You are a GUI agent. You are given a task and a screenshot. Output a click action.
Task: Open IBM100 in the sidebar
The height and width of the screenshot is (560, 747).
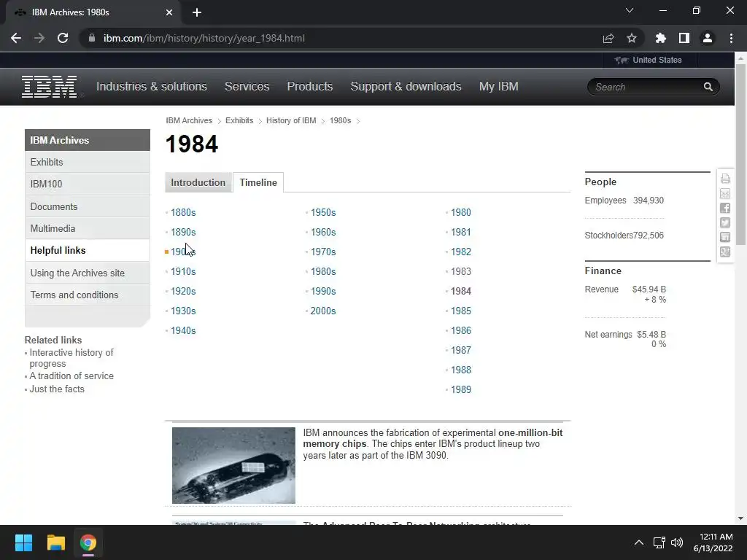point(88,184)
